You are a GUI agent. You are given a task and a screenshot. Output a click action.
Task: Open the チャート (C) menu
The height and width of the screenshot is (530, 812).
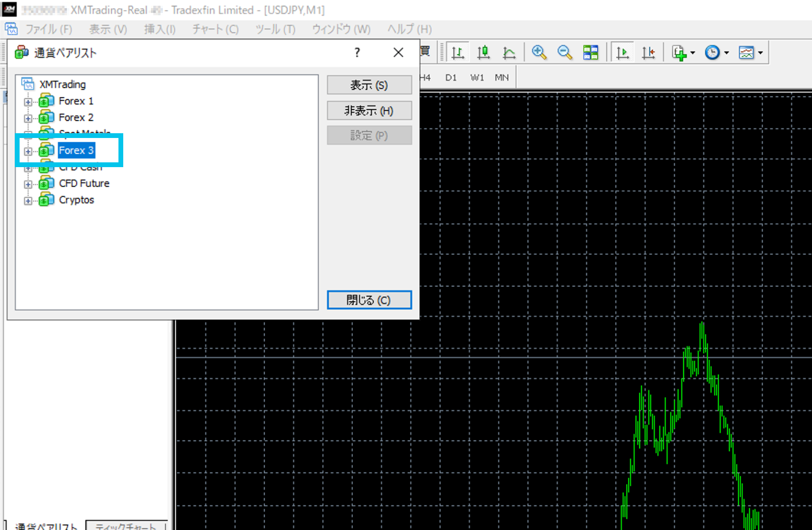215,29
